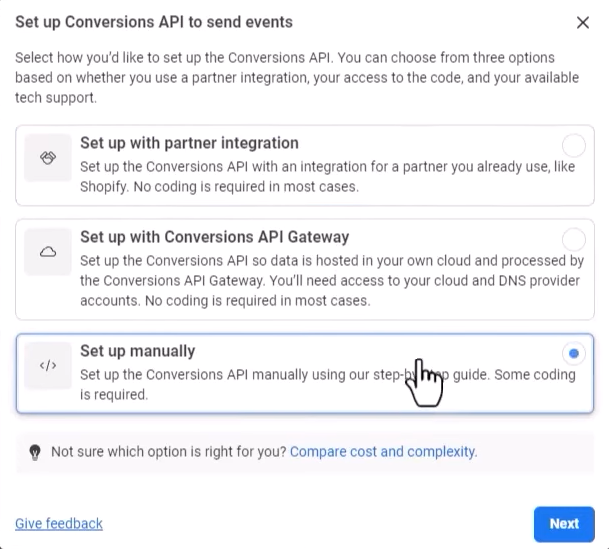Click the code brackets manual setup icon
609x549 pixels.
[47, 366]
